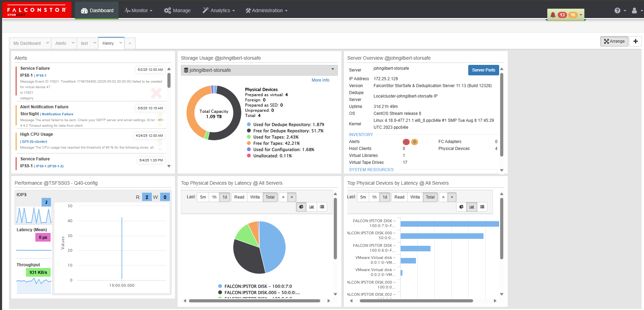This screenshot has width=644, height=310.
Task: Open the INVENTORY section link
Action: (x=361, y=135)
